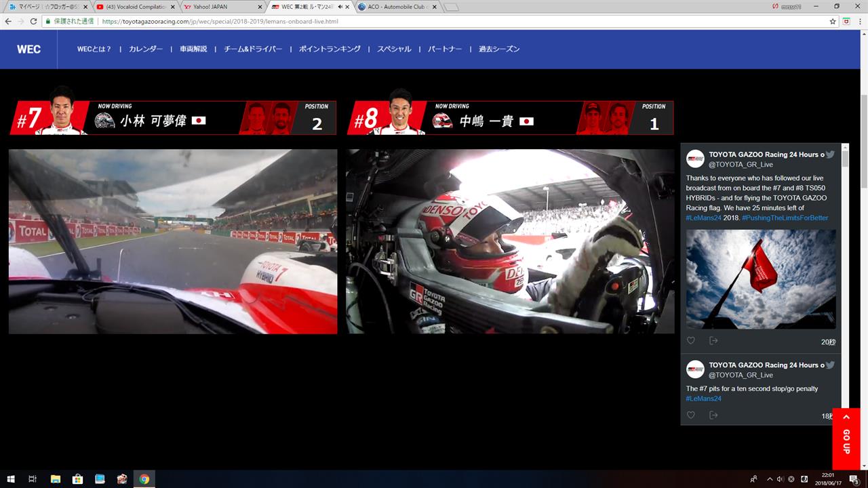Screen dimensions: 868x488
Task: Click the #8 car number badge
Action: (x=367, y=119)
